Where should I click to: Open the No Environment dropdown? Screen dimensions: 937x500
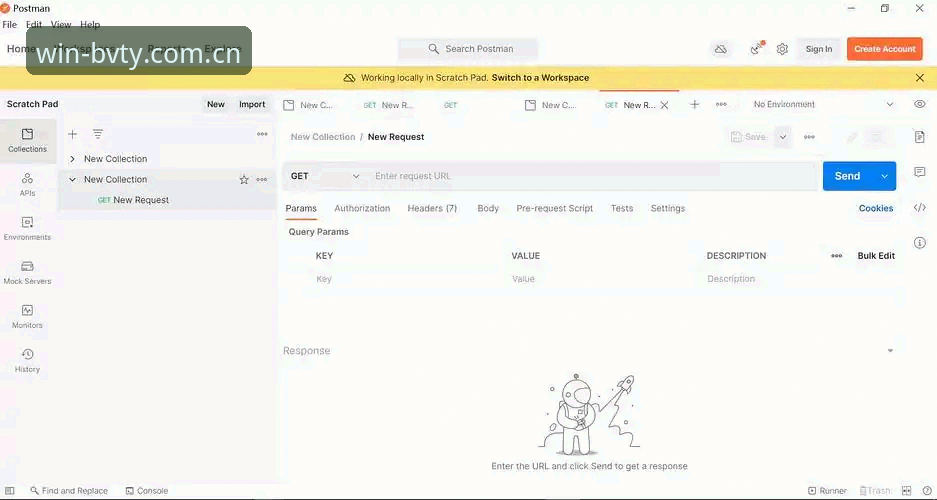[x=823, y=105]
